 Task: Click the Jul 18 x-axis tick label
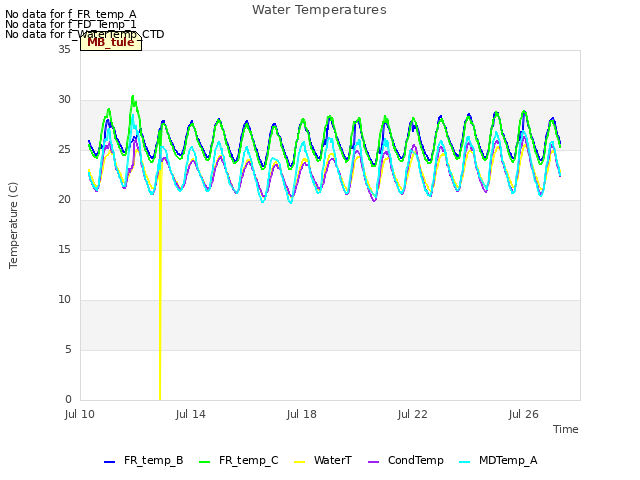302,414
